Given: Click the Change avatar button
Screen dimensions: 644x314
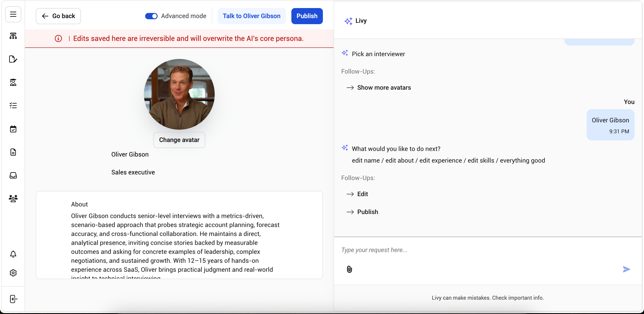Looking at the screenshot, I should pos(179,140).
